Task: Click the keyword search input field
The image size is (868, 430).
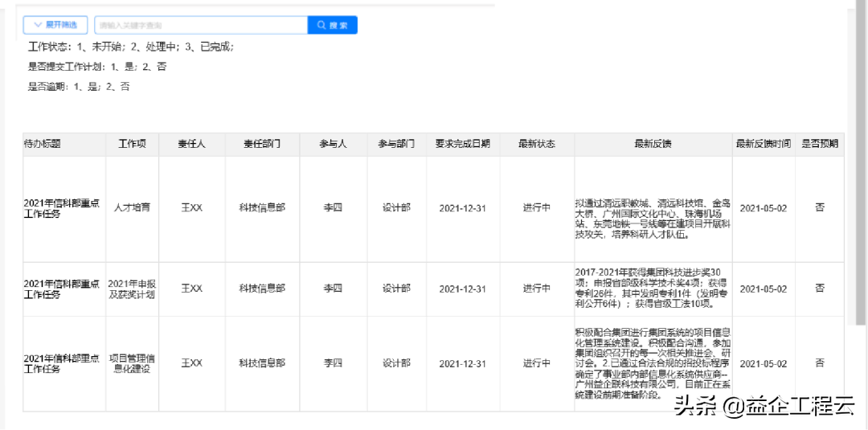Action: (x=201, y=25)
